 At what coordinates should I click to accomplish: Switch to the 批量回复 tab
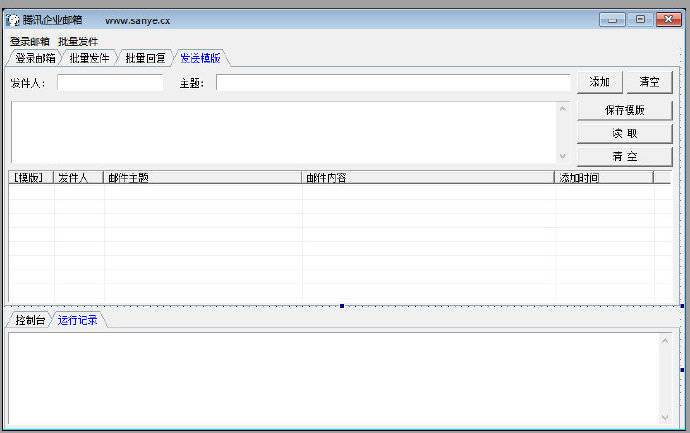point(145,58)
